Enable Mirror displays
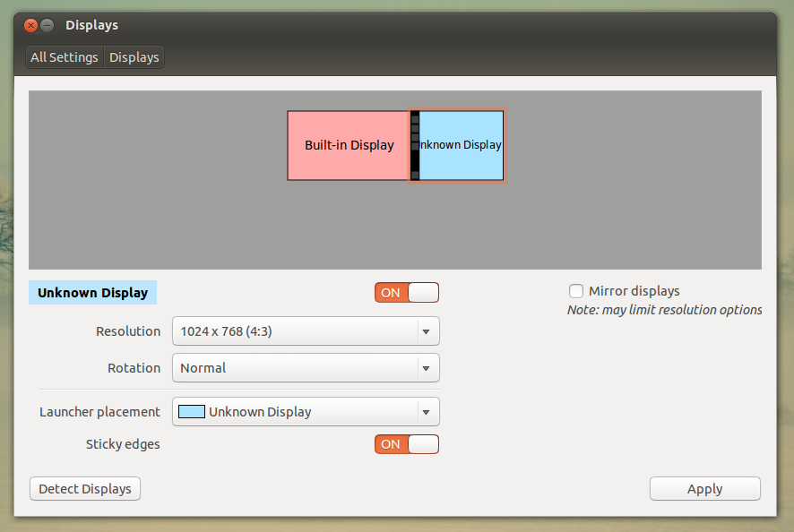Screen dimensions: 794x532 [576, 290]
